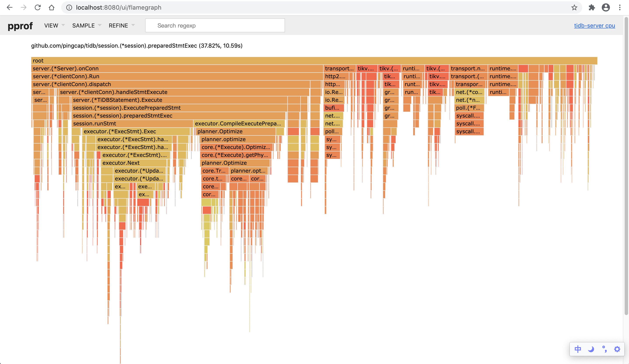Screen dimensions: 629x364
Task: Select the session.(*session).preparedStmtExec frame
Action: point(178,116)
